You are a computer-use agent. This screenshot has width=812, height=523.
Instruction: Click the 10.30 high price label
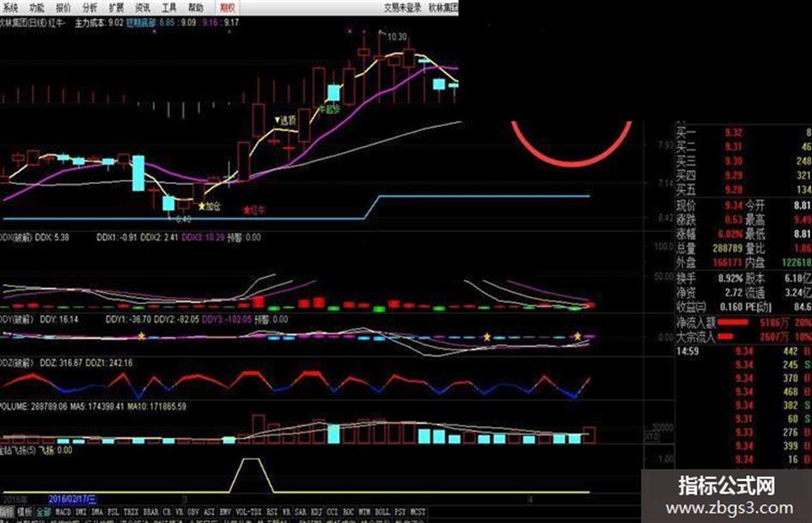click(397, 37)
